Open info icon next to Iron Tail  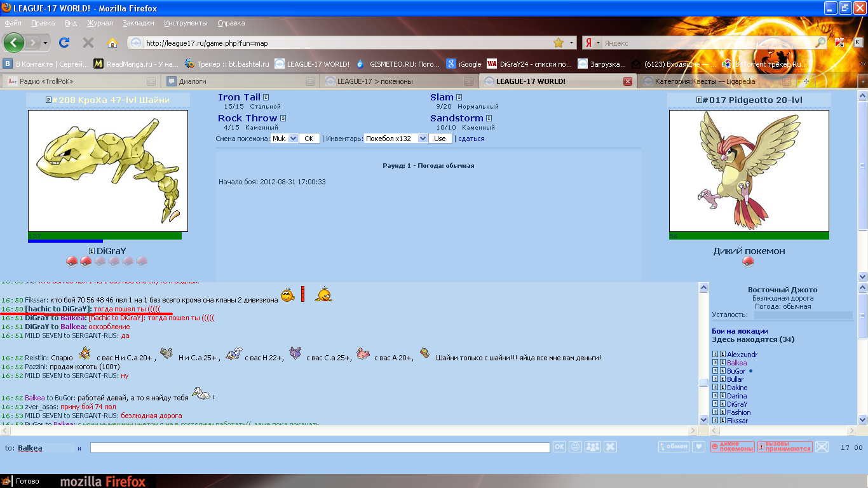[x=266, y=97]
